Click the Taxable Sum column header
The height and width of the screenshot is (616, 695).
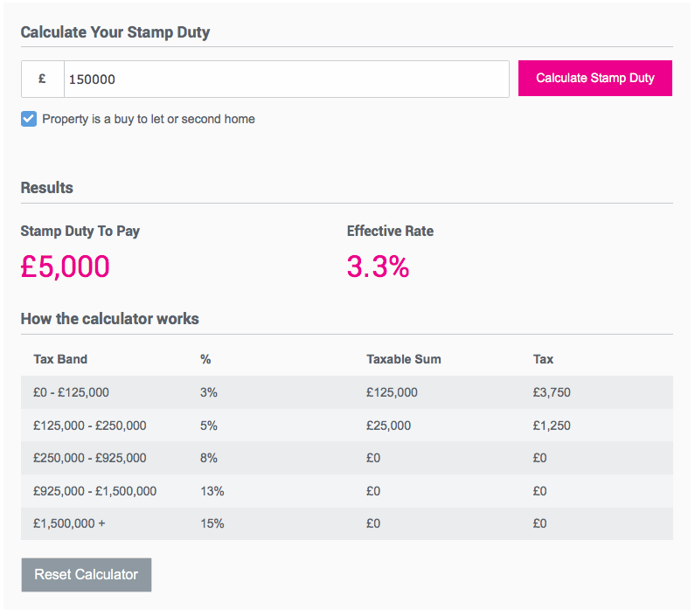coord(403,359)
